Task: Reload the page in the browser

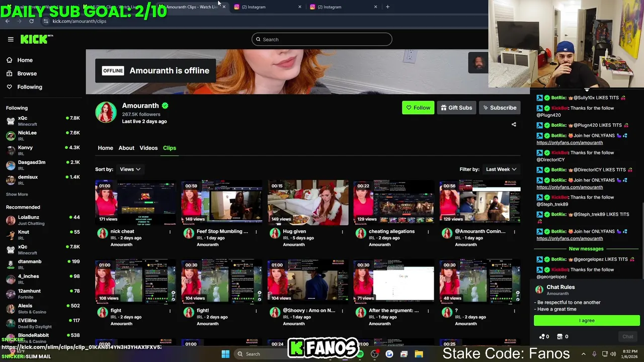Action: [x=31, y=21]
